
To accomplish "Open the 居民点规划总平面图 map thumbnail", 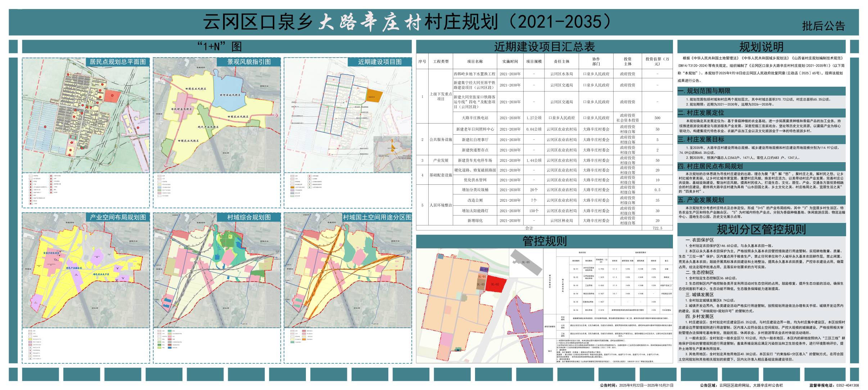I will click(x=86, y=115).
